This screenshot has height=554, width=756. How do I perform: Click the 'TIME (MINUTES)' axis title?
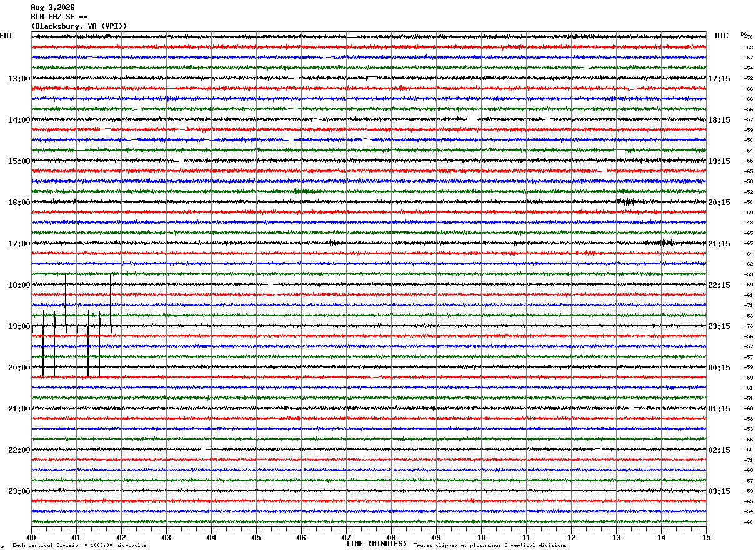click(x=376, y=544)
